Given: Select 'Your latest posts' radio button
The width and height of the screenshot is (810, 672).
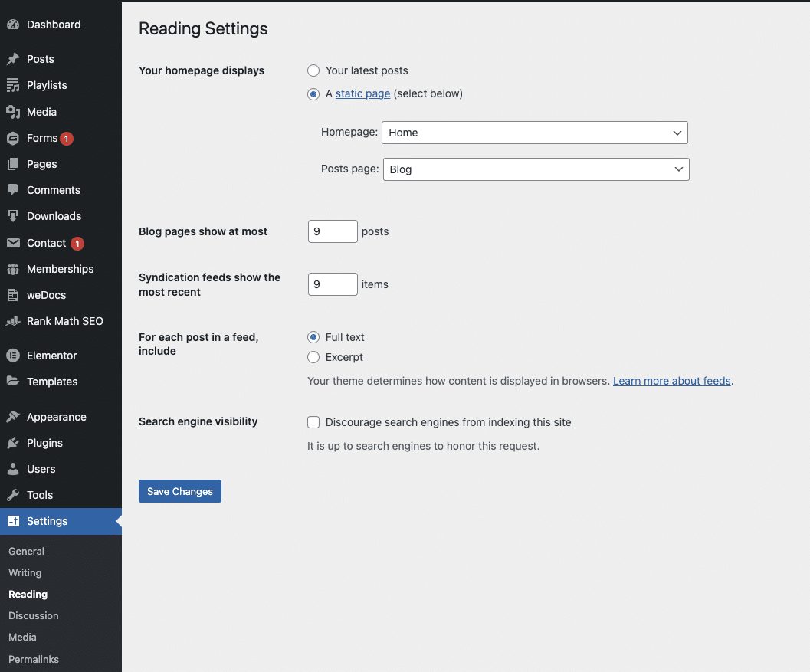Looking at the screenshot, I should 313,70.
